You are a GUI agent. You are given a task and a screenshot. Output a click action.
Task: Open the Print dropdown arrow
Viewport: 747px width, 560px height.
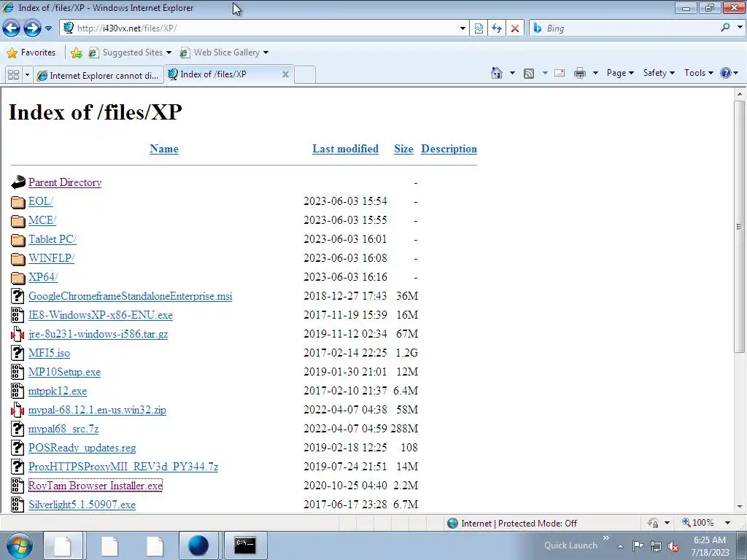pyautogui.click(x=595, y=73)
